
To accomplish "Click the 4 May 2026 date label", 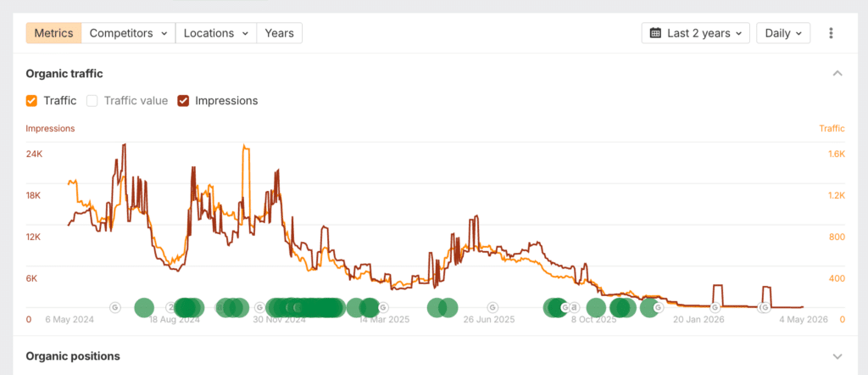I will point(803,320).
